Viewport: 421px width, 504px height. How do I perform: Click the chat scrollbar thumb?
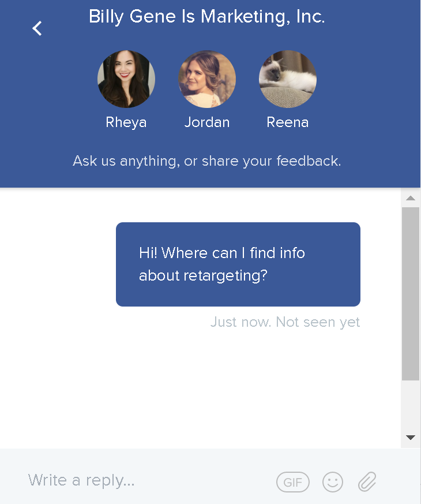click(x=410, y=293)
